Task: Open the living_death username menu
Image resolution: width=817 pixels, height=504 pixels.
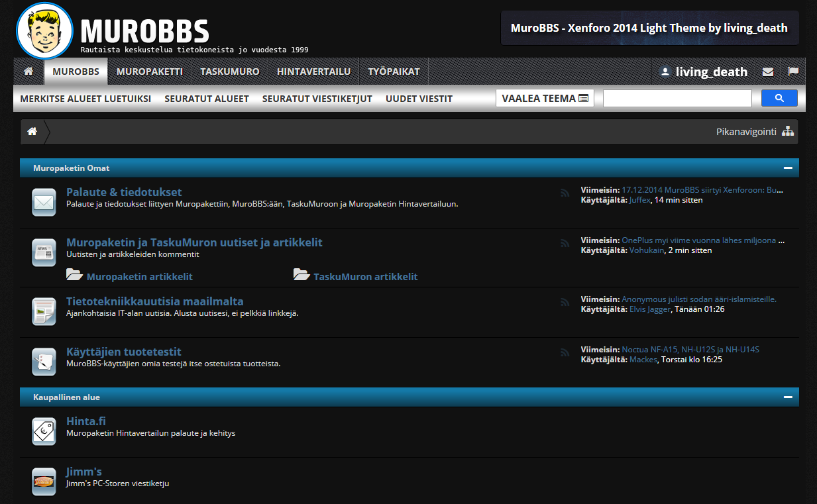Action: [x=712, y=72]
